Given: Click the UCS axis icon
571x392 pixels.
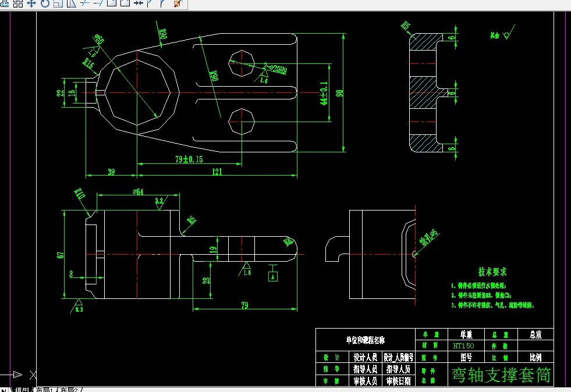Looking at the screenshot, I should tap(18, 374).
